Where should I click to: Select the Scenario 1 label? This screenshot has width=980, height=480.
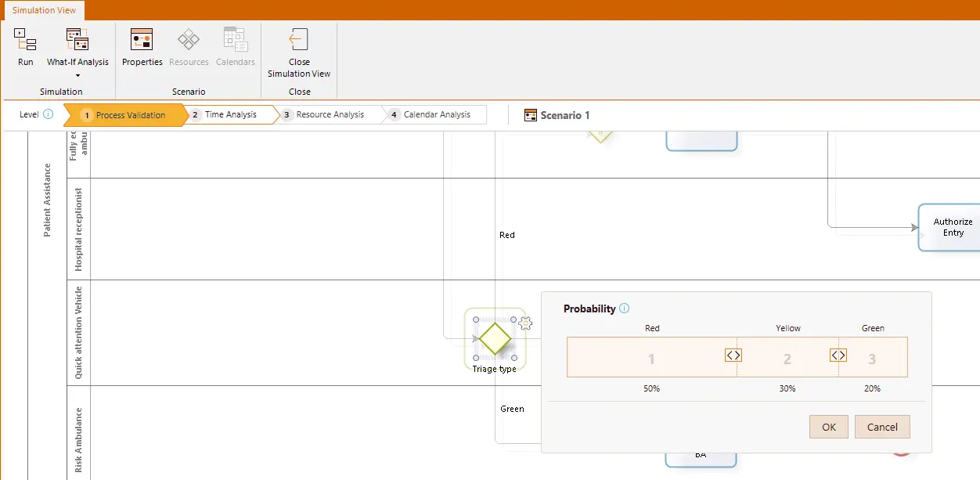[x=565, y=115]
